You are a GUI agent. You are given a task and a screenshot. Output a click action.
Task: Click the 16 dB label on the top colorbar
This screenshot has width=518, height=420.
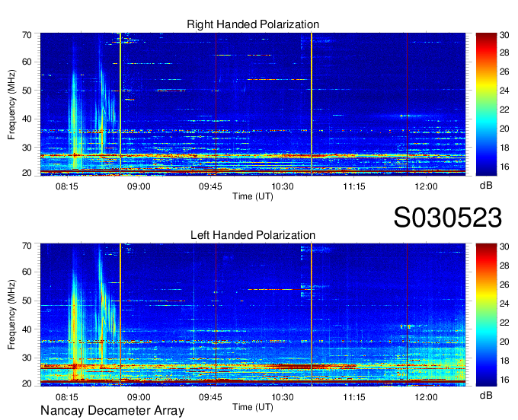point(504,167)
